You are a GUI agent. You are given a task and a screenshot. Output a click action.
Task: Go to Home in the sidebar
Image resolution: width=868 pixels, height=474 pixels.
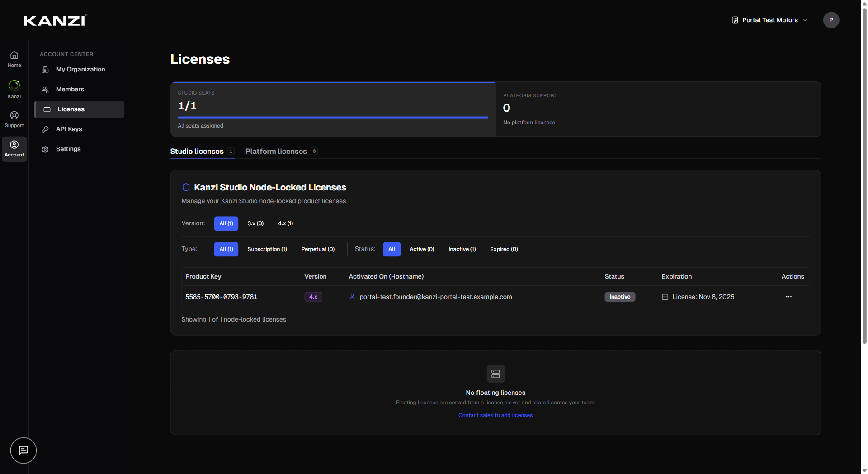point(14,59)
